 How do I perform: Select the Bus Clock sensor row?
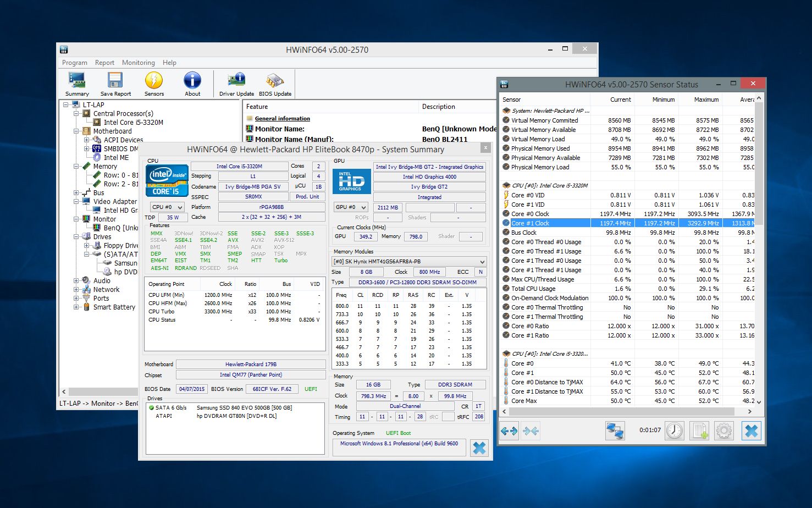click(627, 233)
